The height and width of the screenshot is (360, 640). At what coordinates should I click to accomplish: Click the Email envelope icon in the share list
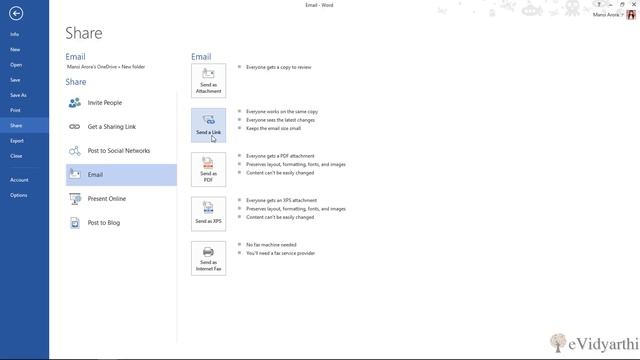point(75,174)
